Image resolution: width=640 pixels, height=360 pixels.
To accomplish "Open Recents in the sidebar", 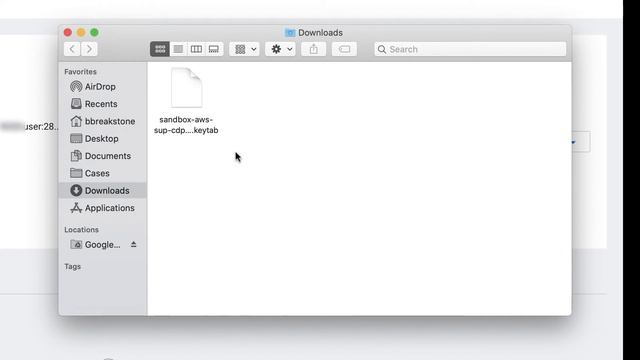I will (x=103, y=104).
